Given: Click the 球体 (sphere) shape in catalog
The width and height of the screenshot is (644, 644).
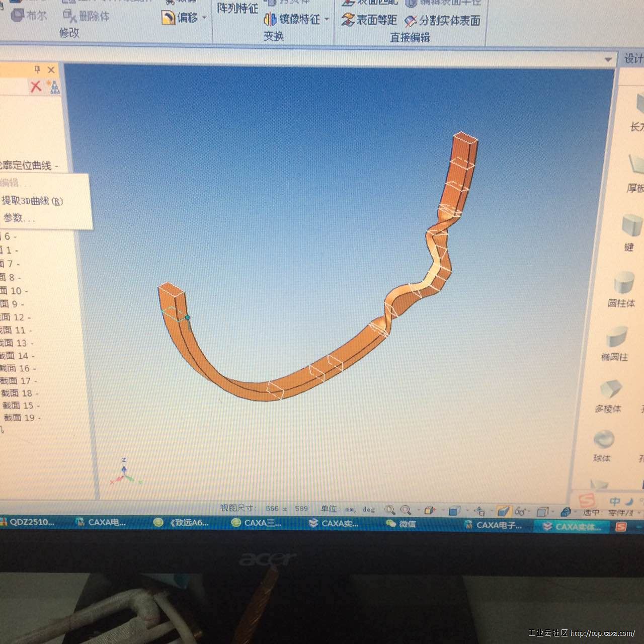Looking at the screenshot, I should click(603, 446).
